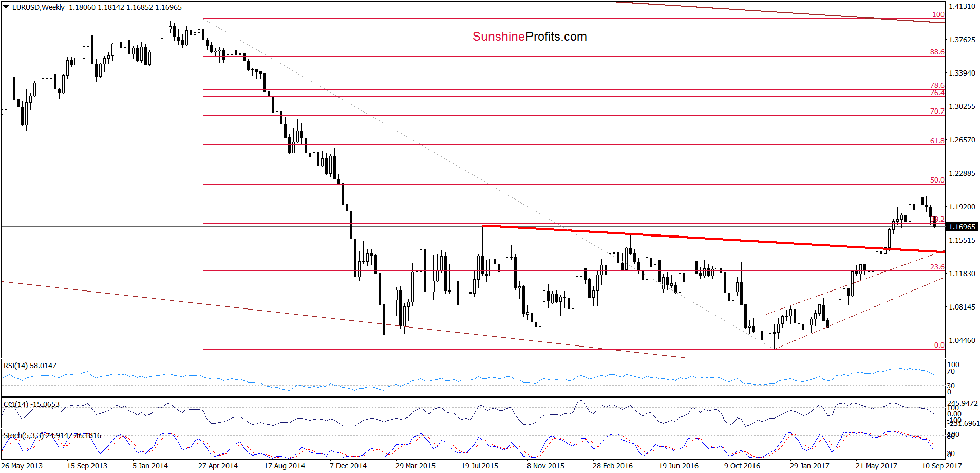Click the 1.11830 price axis value
Screen dimensions: 980x473
tap(962, 274)
